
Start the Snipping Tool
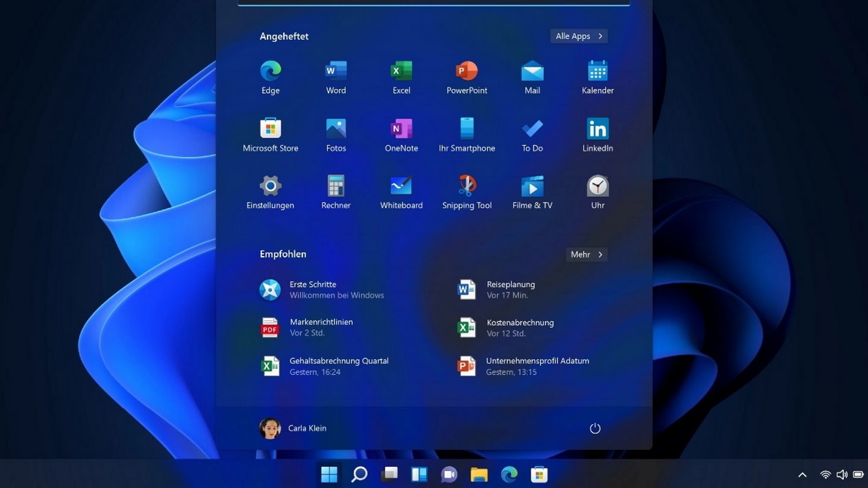pyautogui.click(x=467, y=187)
